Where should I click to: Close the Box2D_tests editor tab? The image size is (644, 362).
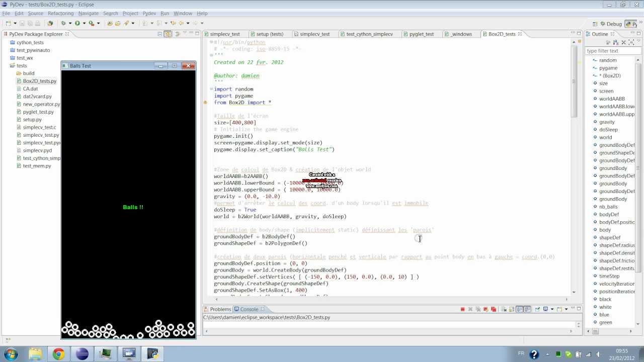tap(520, 34)
